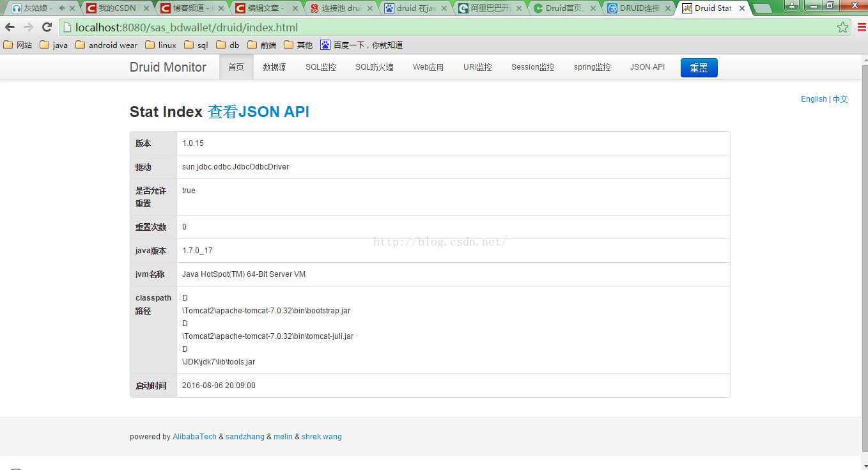The image size is (868, 470).
Task: Bookmark this page with the star icon
Action: pos(843,27)
